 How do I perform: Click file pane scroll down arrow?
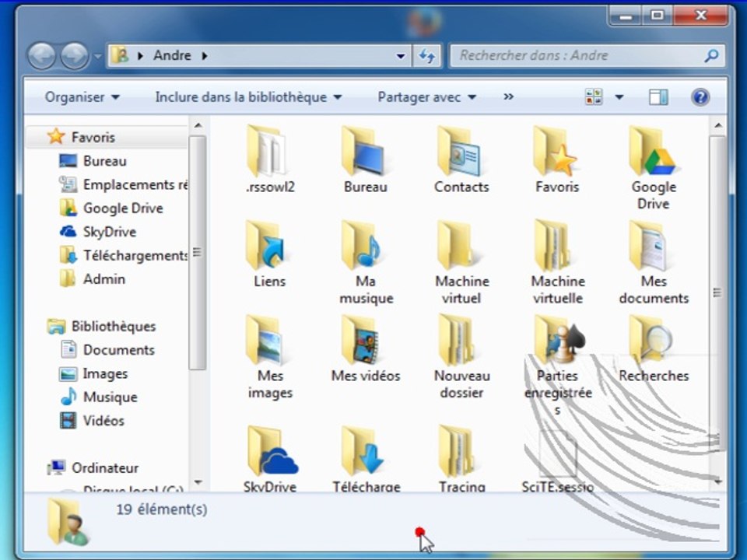point(718,482)
